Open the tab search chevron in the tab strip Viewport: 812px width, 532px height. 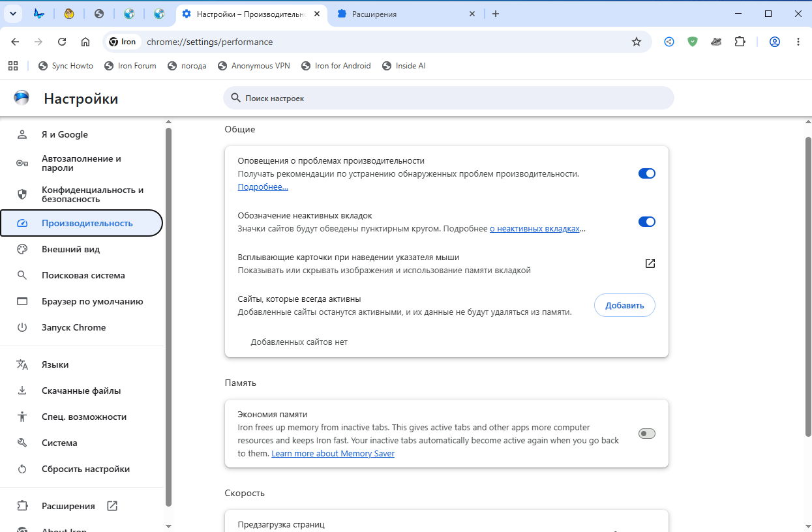(x=12, y=14)
